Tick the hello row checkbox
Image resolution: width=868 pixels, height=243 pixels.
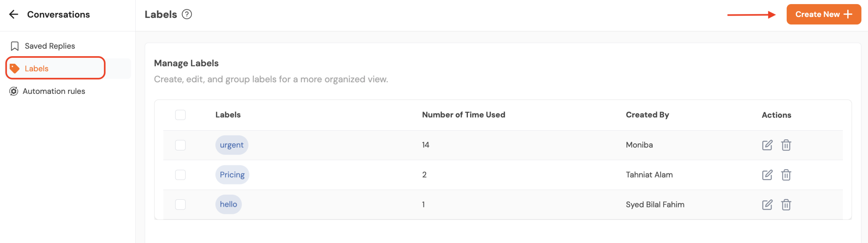(180, 205)
